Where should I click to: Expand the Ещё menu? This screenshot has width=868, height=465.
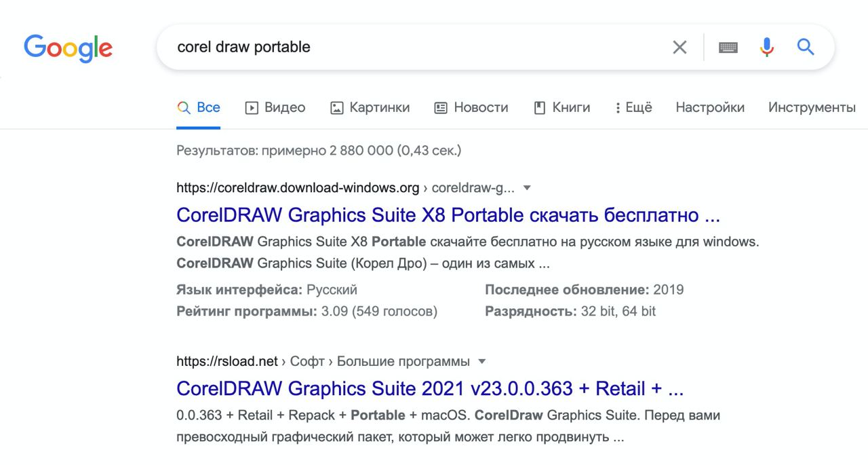pos(633,107)
